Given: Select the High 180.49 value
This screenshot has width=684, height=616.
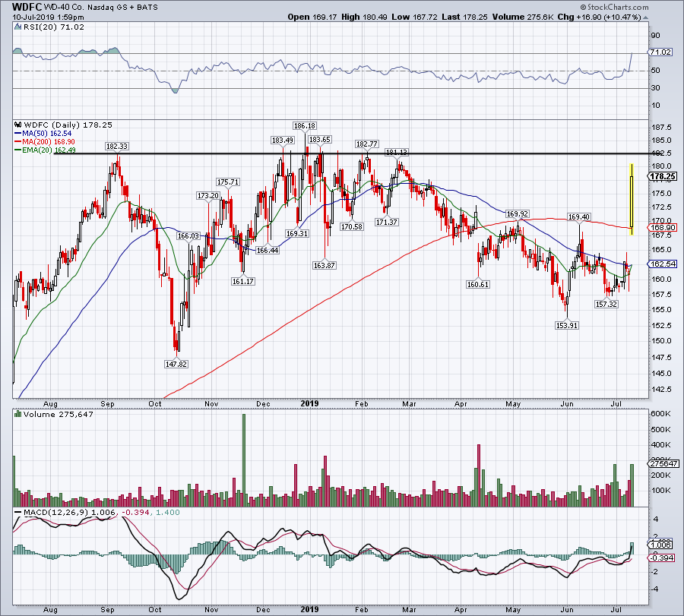Looking at the screenshot, I should [x=364, y=17].
